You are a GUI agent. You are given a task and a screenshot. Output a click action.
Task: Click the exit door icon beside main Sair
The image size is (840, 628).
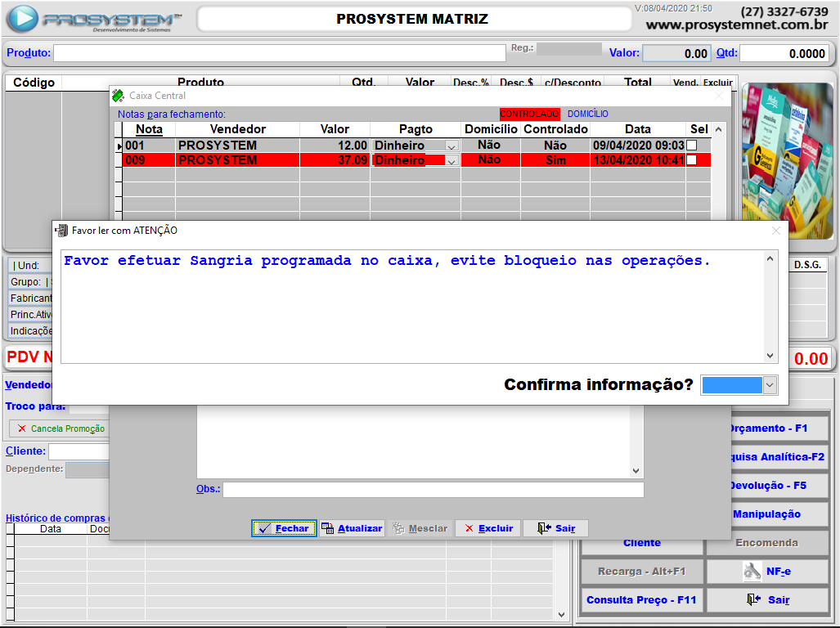pos(754,599)
